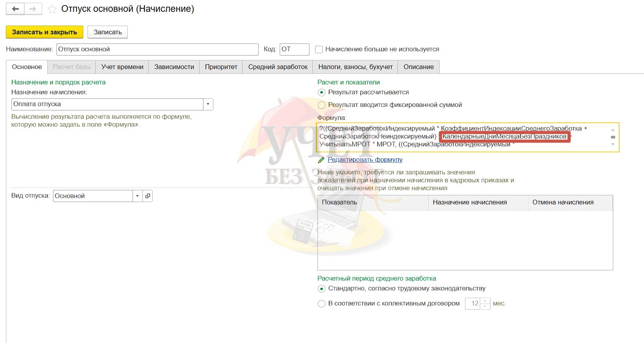
Task: Choose Стандартно, согласно трудовому законодательству
Action: [x=321, y=289]
